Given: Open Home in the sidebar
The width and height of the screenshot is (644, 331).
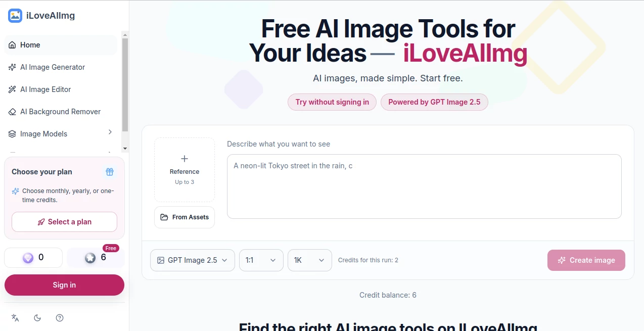Looking at the screenshot, I should (x=61, y=45).
